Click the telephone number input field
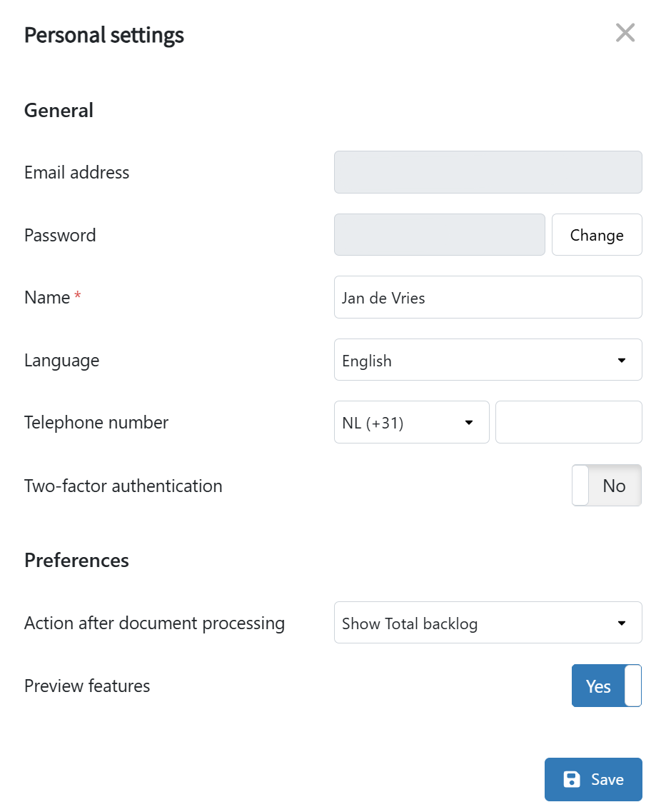The height and width of the screenshot is (812, 666). 569,423
